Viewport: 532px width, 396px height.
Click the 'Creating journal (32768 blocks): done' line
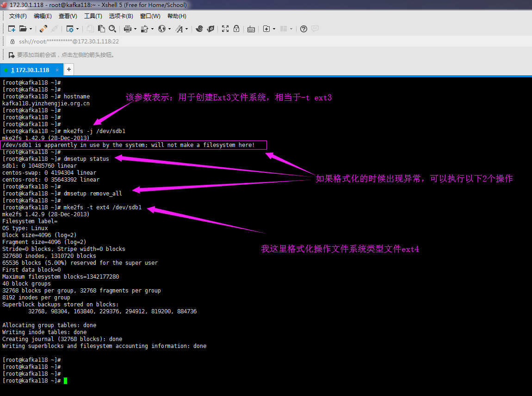(62, 339)
